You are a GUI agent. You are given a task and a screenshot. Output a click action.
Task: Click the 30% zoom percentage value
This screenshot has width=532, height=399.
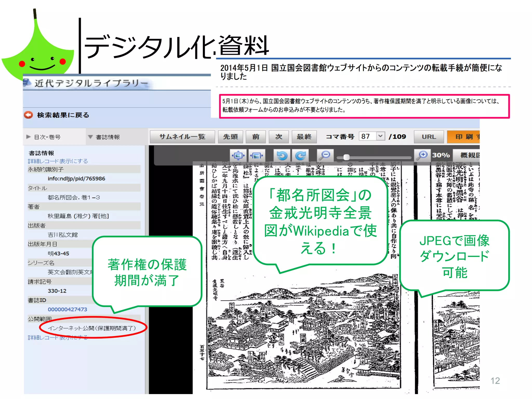[x=441, y=155]
